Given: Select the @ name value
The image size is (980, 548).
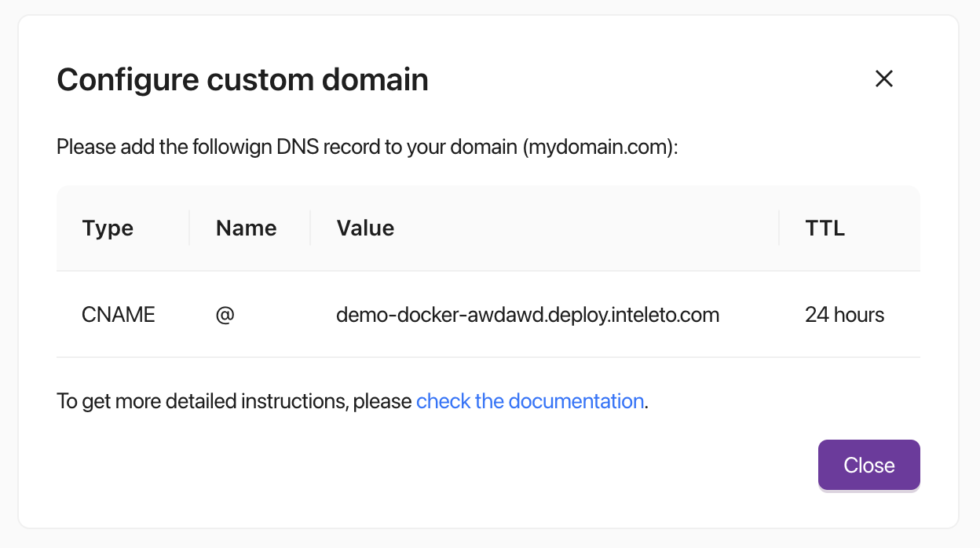Looking at the screenshot, I should (x=225, y=314).
